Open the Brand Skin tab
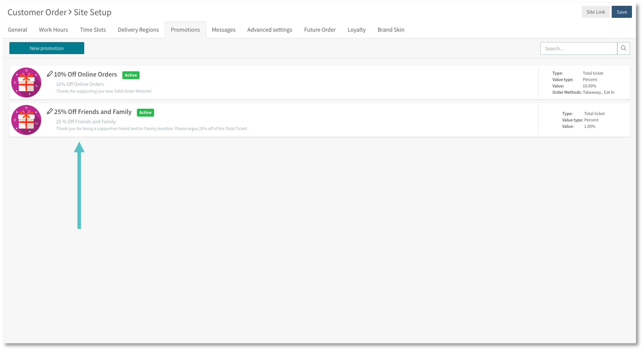The width and height of the screenshot is (644, 351). tap(391, 30)
